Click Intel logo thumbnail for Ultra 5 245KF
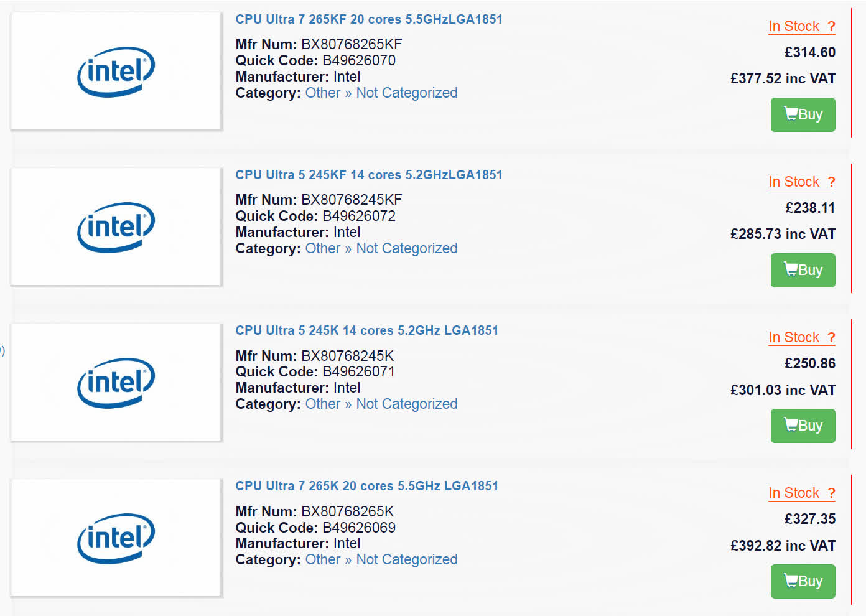 pyautogui.click(x=116, y=227)
